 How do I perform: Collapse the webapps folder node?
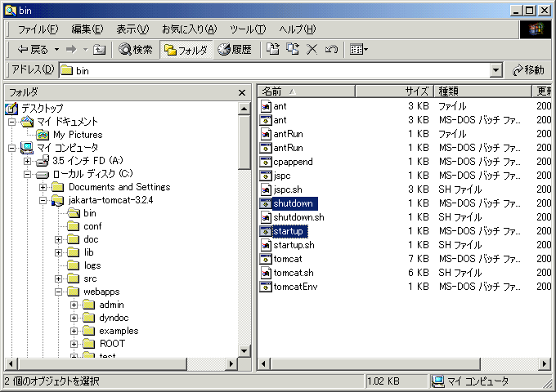coord(59,292)
